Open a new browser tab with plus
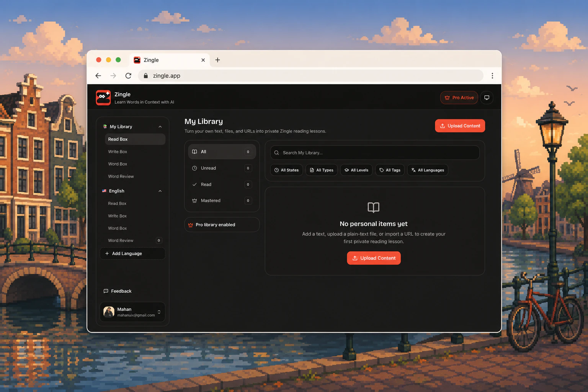The height and width of the screenshot is (392, 588). [x=217, y=60]
